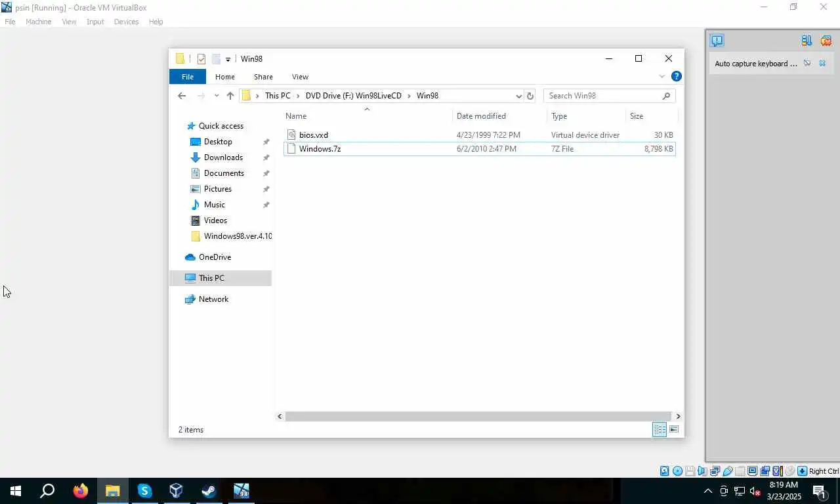Click the VirtualBox optical disk indicator

click(x=677, y=471)
